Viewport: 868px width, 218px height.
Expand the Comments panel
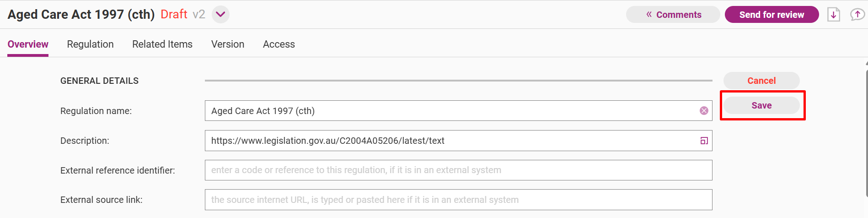click(673, 15)
